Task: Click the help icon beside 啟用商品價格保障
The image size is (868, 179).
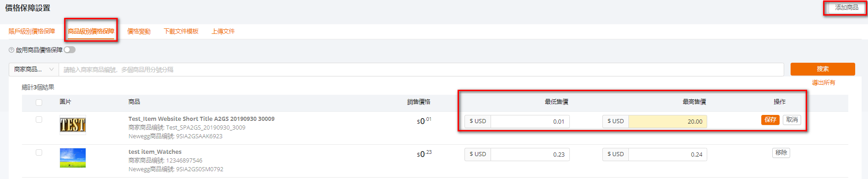Action: pyautogui.click(x=11, y=50)
